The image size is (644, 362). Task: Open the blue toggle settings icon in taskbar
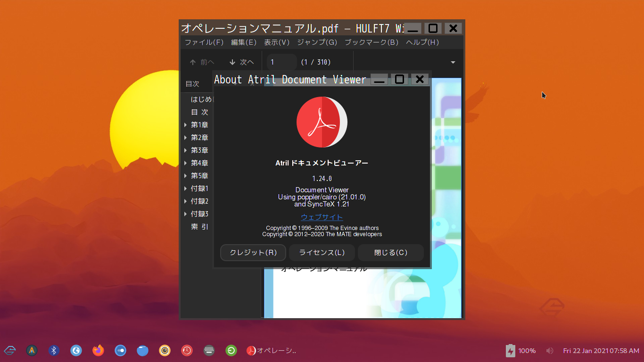[120, 350]
